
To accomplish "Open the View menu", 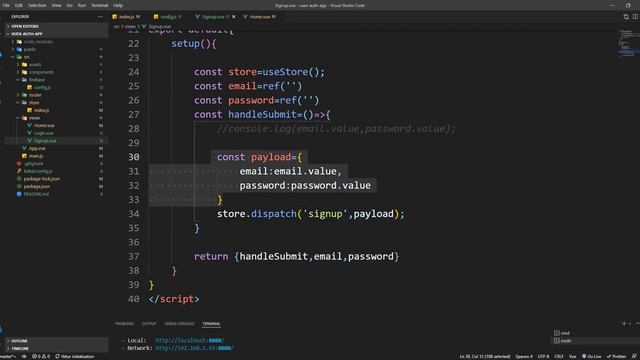I will click(x=56, y=5).
